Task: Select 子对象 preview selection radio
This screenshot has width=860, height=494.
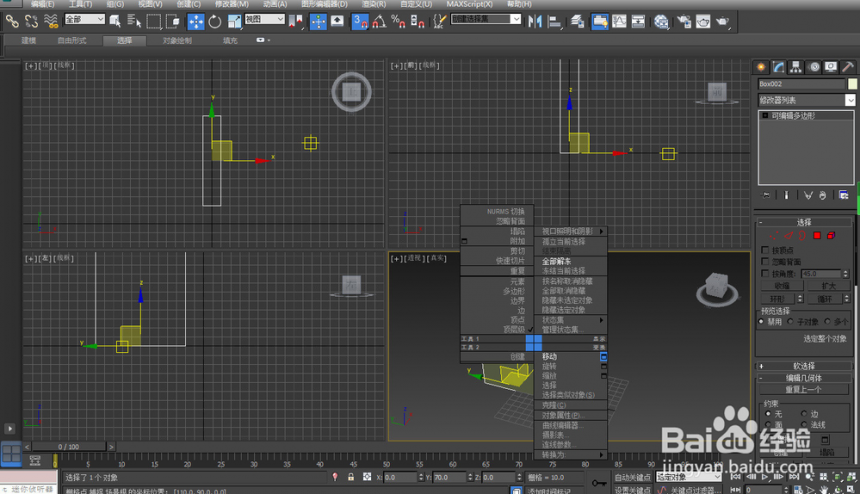Action: [x=790, y=321]
